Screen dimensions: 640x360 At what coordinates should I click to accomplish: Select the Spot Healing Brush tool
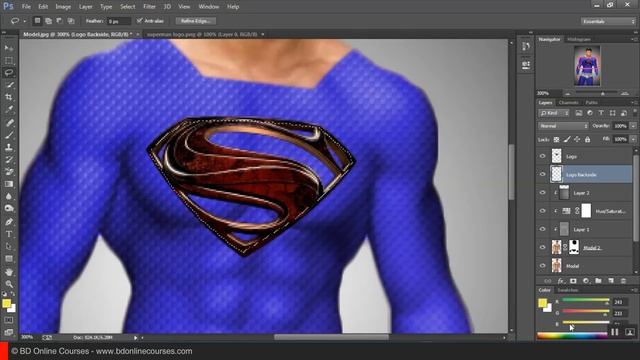tap(9, 122)
